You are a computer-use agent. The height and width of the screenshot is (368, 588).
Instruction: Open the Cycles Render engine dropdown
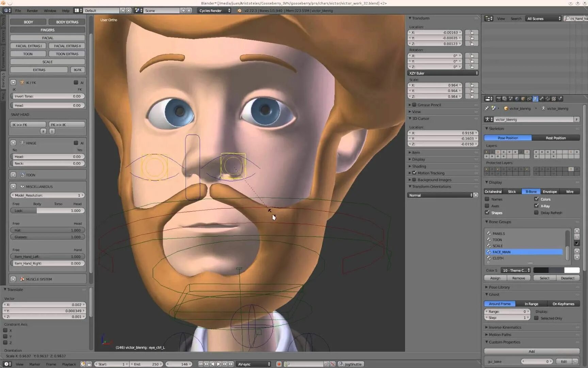pos(214,11)
